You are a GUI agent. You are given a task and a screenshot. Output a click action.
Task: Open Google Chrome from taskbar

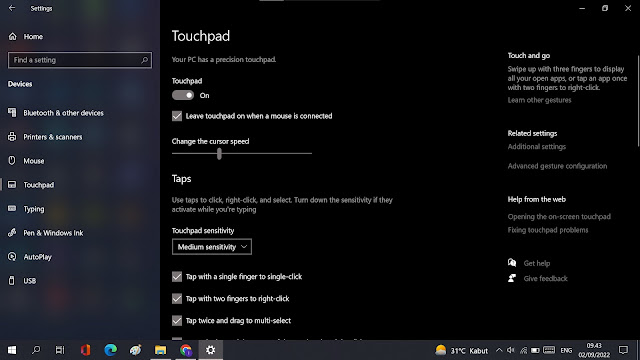coord(186,350)
